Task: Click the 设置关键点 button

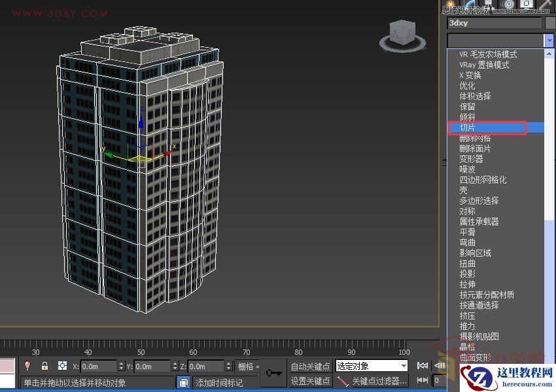Action: (309, 380)
